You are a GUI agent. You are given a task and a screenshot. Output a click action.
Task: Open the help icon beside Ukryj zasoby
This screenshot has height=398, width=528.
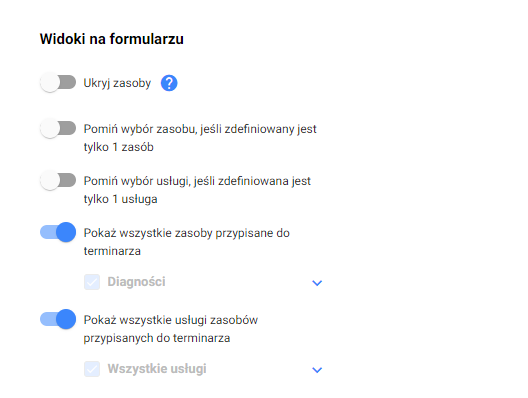[x=169, y=83]
